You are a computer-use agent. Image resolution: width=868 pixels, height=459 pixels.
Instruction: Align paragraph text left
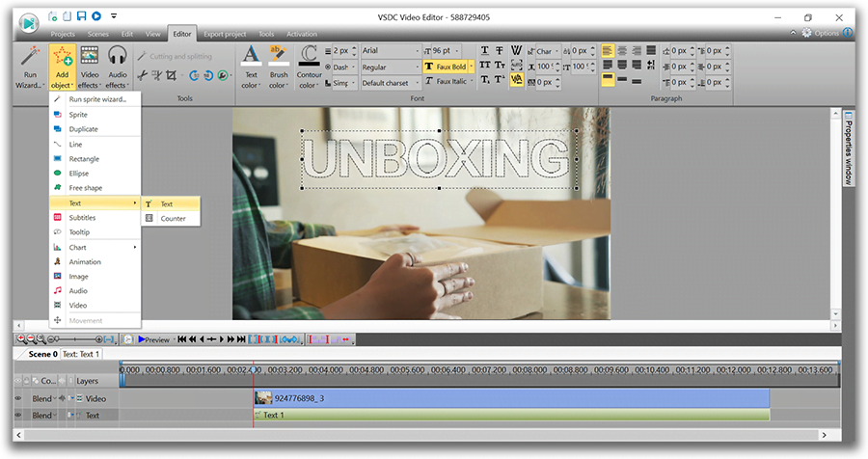coord(608,50)
